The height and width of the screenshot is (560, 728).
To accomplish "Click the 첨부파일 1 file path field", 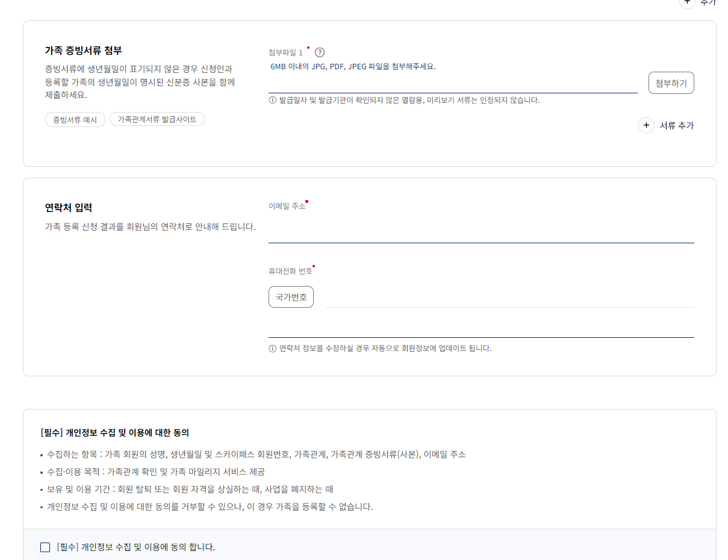I will [453, 83].
